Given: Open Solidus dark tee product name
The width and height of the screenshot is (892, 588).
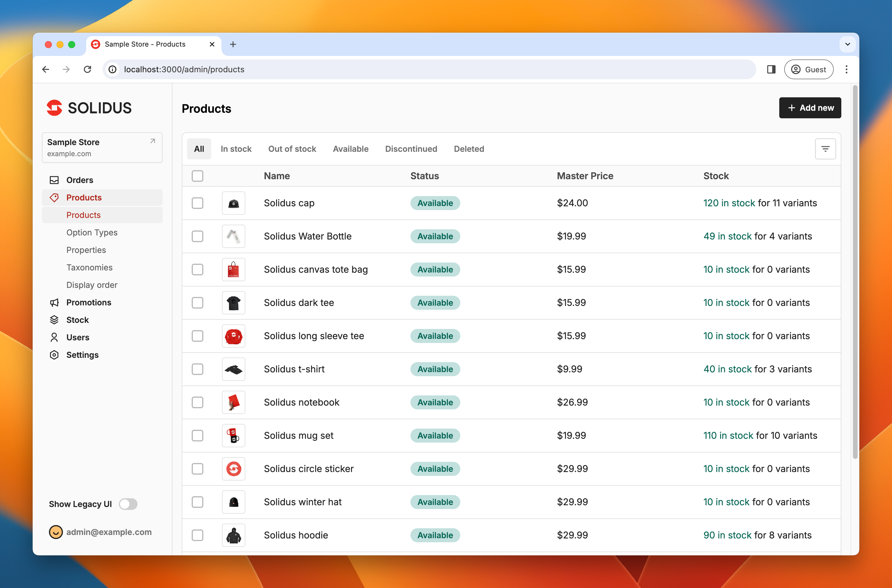Looking at the screenshot, I should click(x=299, y=303).
